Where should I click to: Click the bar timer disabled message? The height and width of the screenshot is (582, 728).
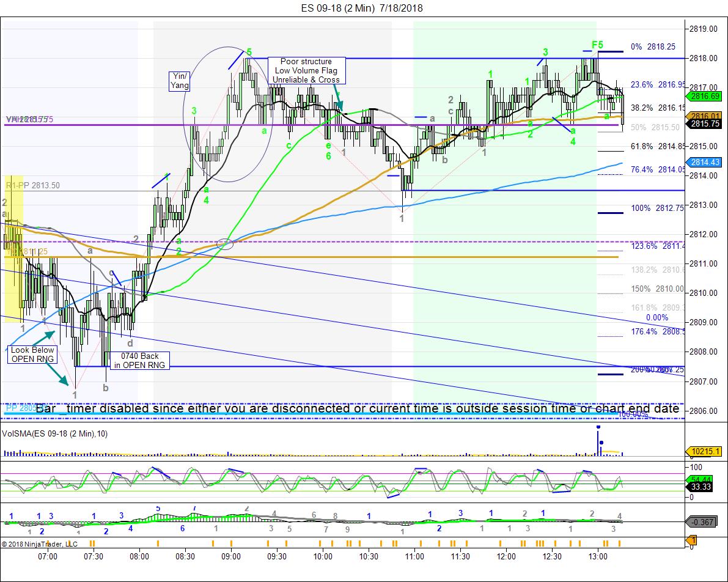(357, 408)
